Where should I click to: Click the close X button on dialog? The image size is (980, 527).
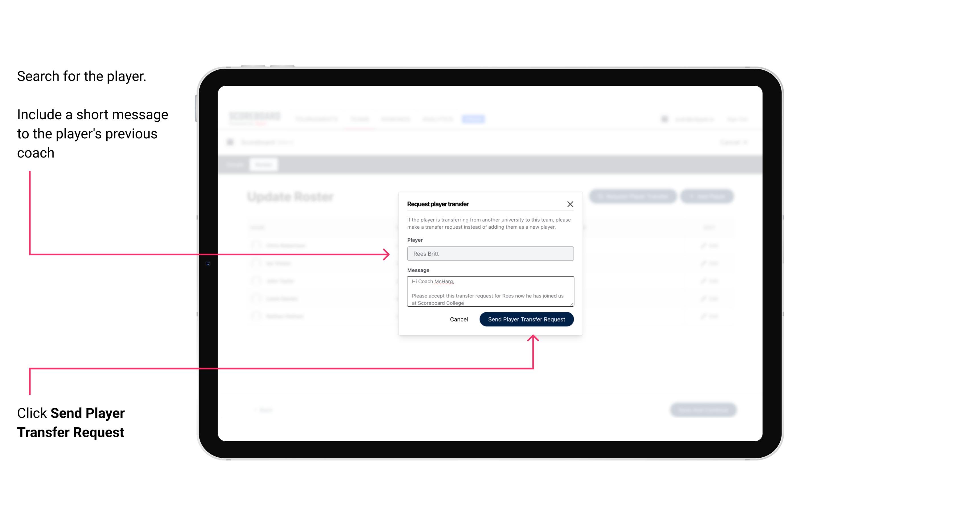pyautogui.click(x=570, y=204)
